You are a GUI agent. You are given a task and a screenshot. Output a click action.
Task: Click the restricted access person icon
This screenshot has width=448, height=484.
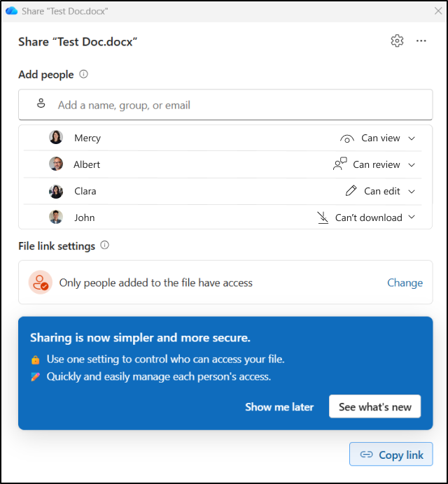tap(41, 283)
